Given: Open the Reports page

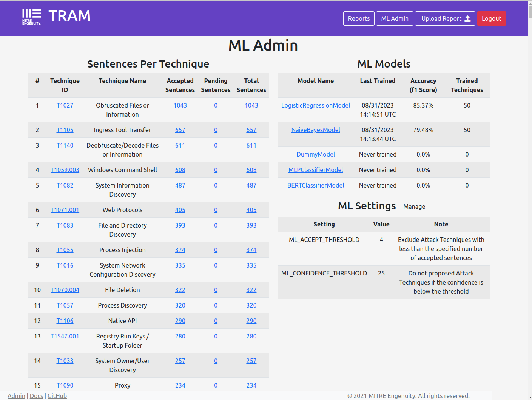Looking at the screenshot, I should pos(359,18).
